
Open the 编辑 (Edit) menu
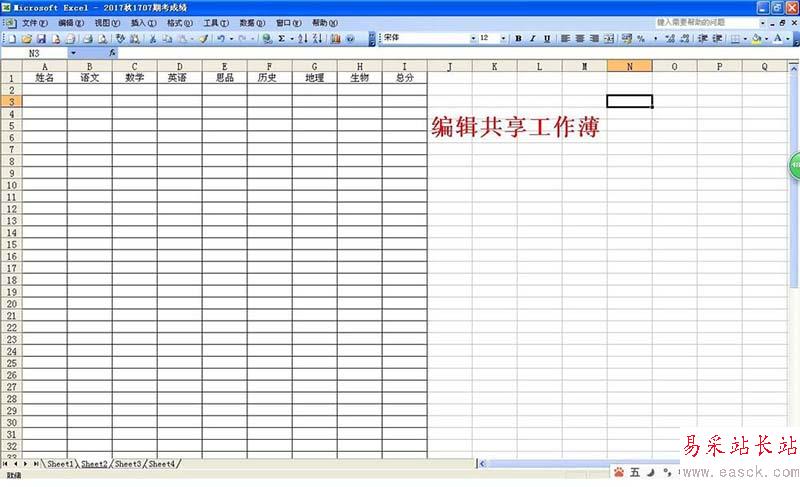71,23
